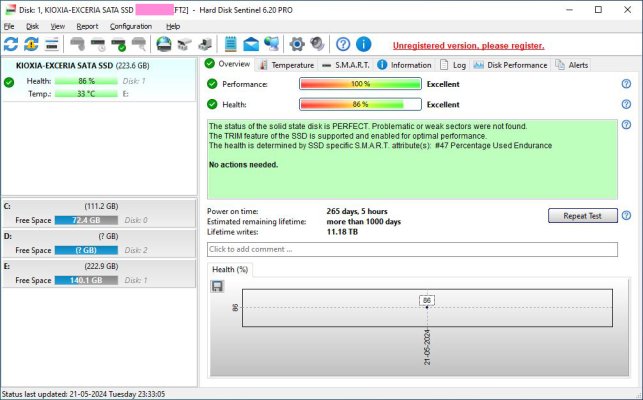Click the Performance 100 % gradient bar
The height and width of the screenshot is (400, 643).
[x=360, y=84]
